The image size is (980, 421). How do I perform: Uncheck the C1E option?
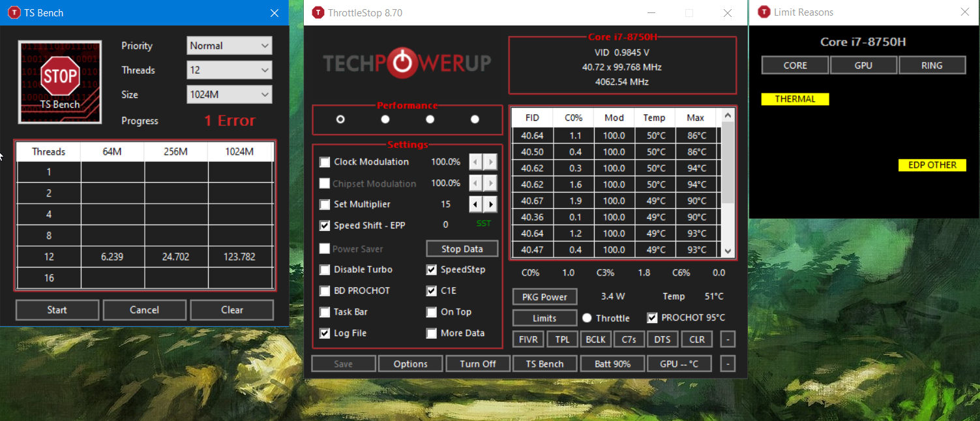pos(432,291)
